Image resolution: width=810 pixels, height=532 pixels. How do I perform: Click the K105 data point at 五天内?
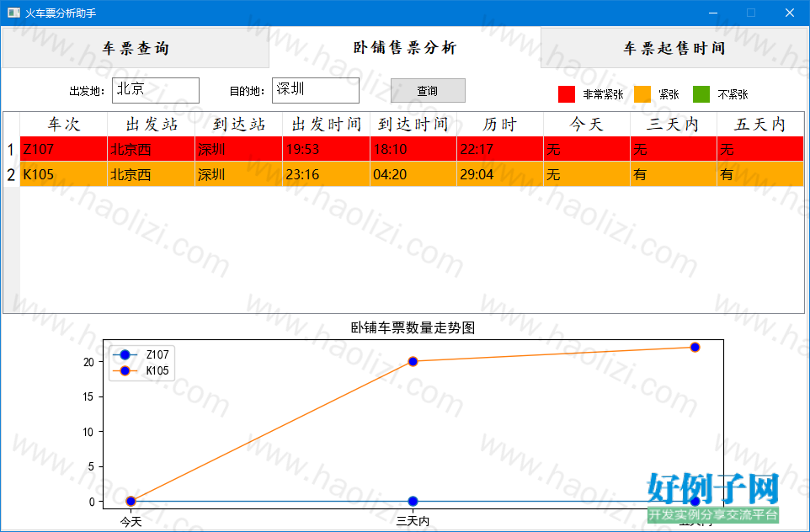coord(695,347)
